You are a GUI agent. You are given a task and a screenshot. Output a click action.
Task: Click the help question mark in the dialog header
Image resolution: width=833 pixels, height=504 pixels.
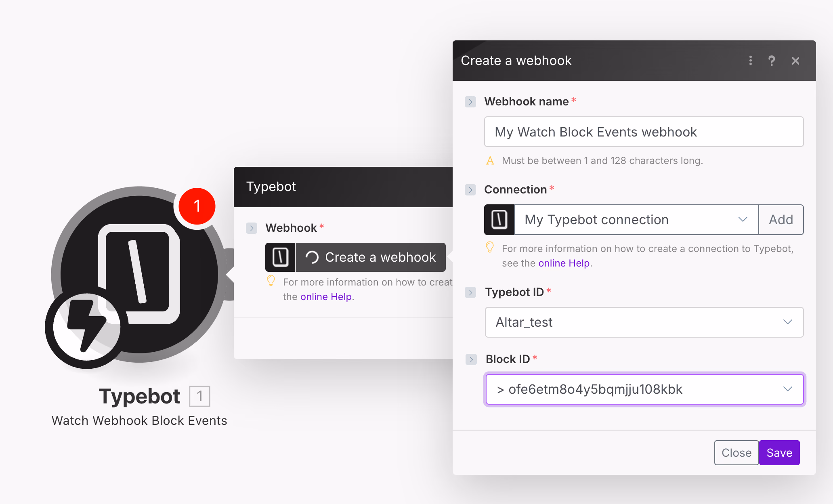point(772,61)
